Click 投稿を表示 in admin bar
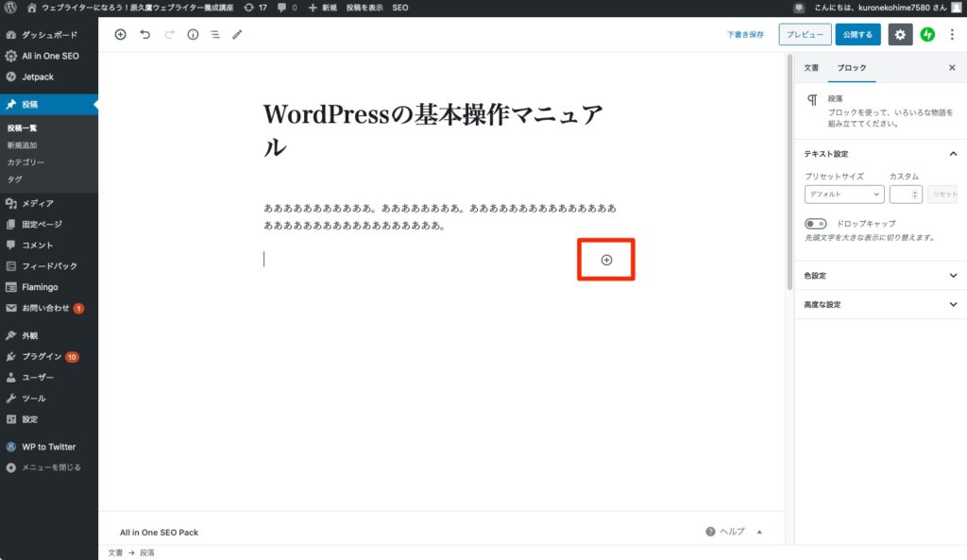Image resolution: width=967 pixels, height=560 pixels. tap(365, 8)
